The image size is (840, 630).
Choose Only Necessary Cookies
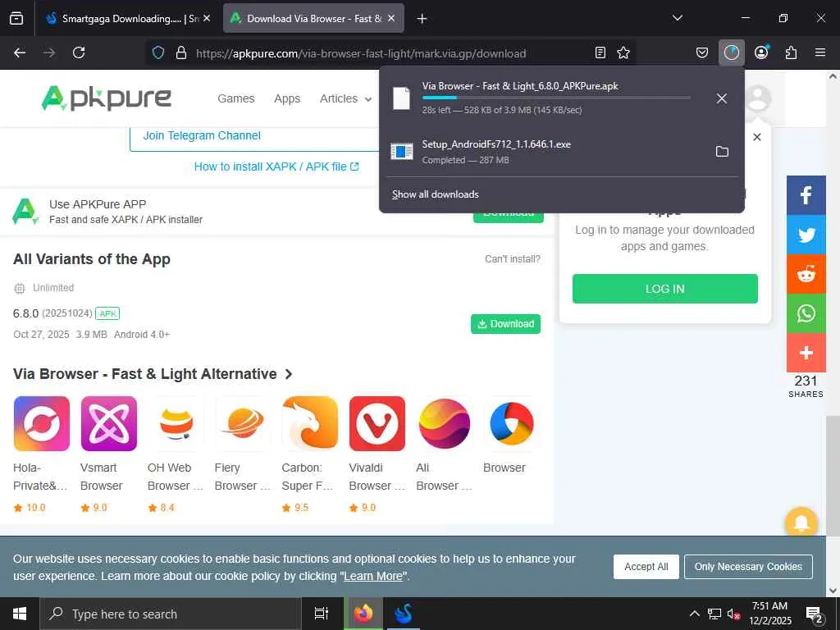click(748, 567)
